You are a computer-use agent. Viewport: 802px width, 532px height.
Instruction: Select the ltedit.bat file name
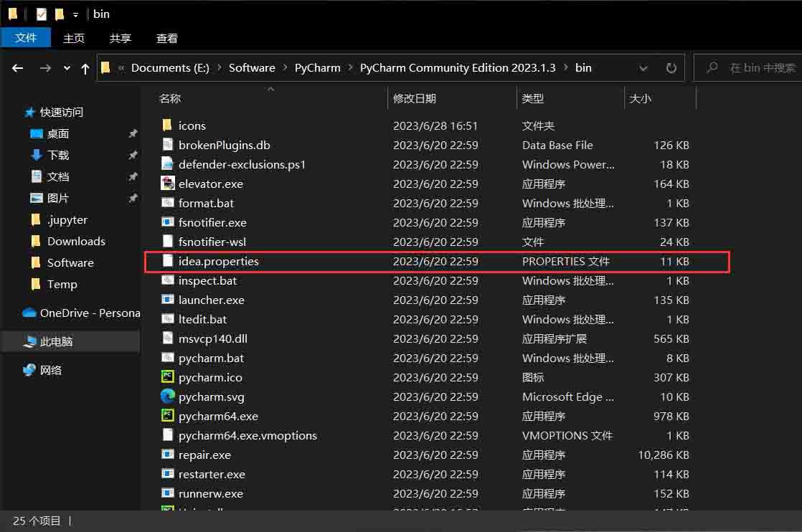[x=202, y=319]
